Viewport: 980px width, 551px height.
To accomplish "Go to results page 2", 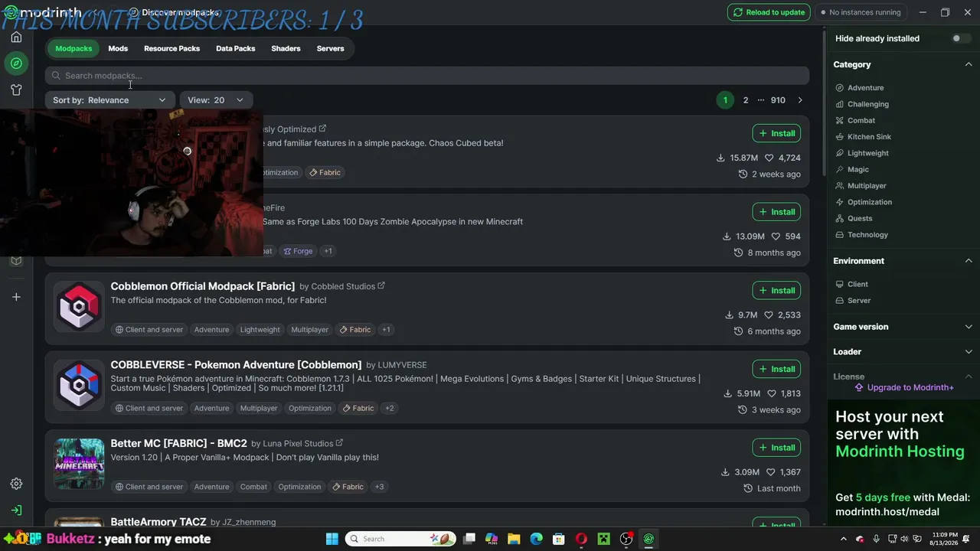I will point(745,100).
